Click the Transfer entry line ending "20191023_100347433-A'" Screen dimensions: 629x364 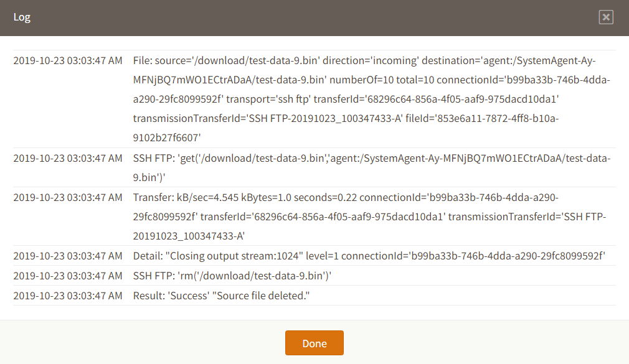[x=189, y=236]
